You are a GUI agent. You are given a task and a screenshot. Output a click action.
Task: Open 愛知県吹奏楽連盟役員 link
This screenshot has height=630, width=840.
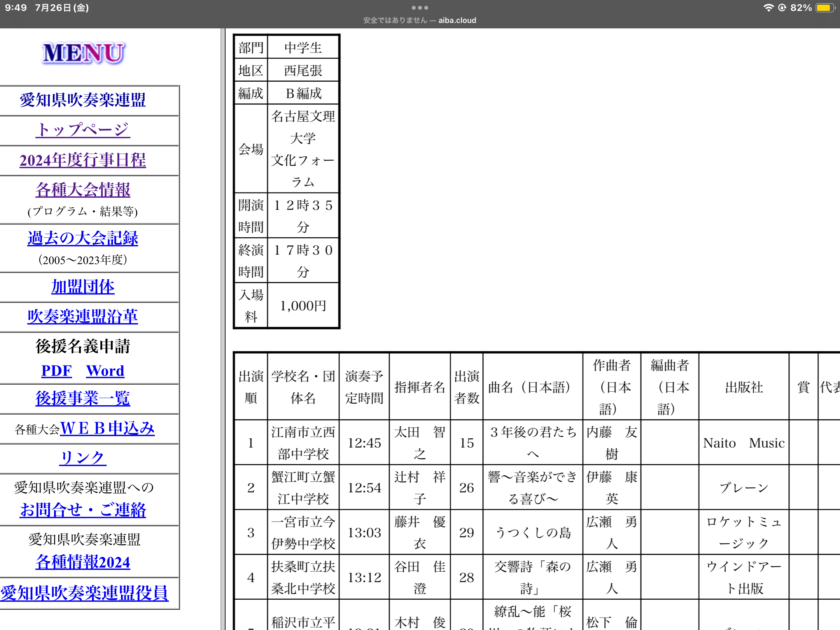[x=84, y=593]
